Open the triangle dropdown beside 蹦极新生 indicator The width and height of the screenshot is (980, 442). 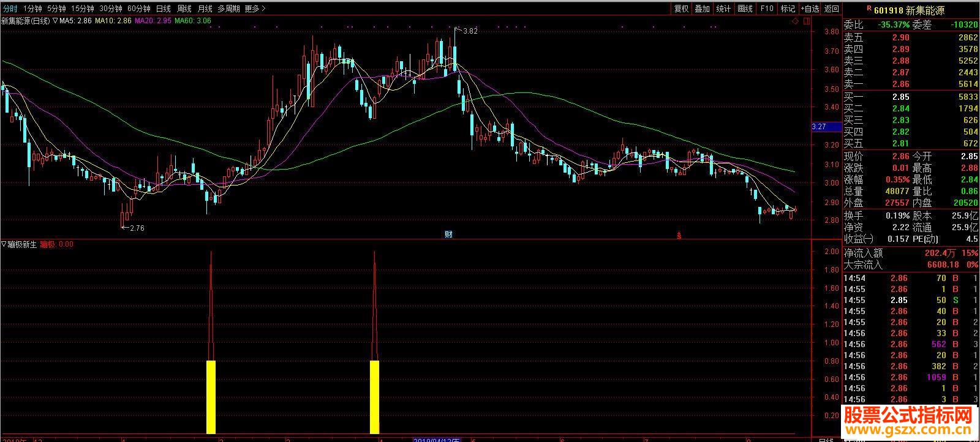click(4, 244)
